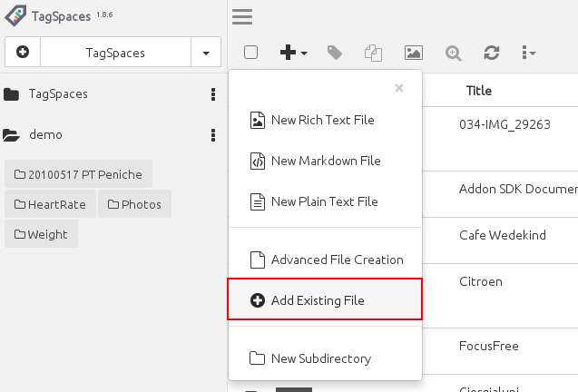Select the Citroen file row

[x=481, y=281]
